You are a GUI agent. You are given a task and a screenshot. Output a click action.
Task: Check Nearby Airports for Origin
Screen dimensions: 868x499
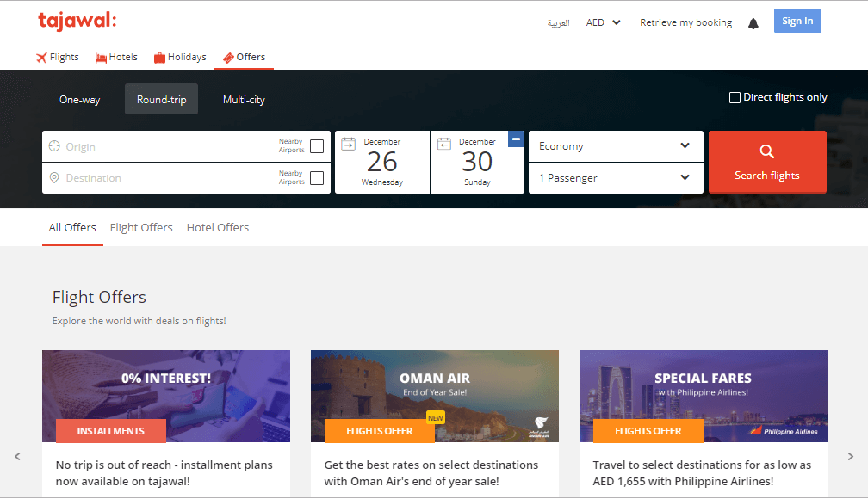pyautogui.click(x=317, y=146)
